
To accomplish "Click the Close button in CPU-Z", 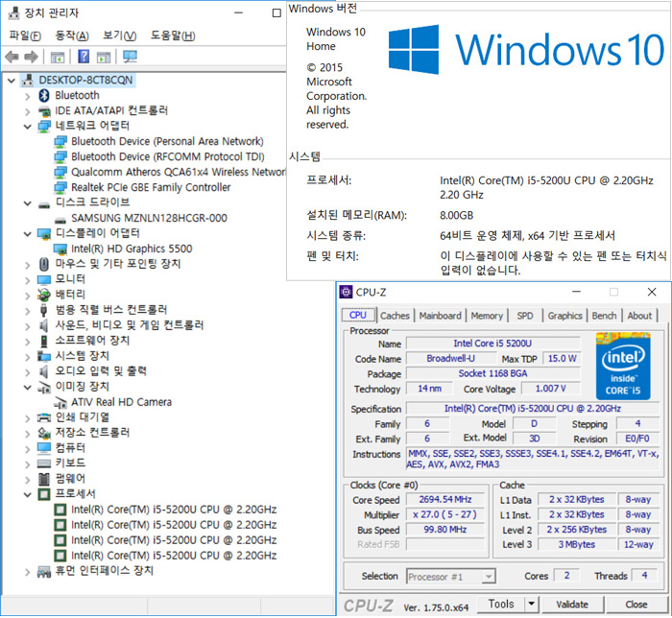I will point(636,605).
